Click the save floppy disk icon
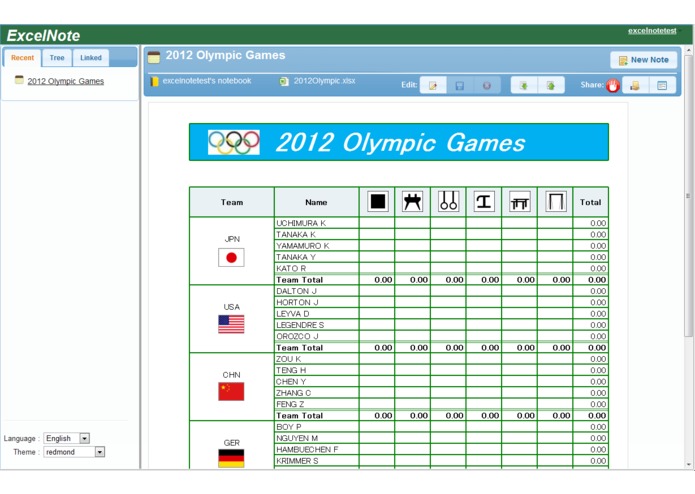The height and width of the screenshot is (494, 695). pos(460,85)
